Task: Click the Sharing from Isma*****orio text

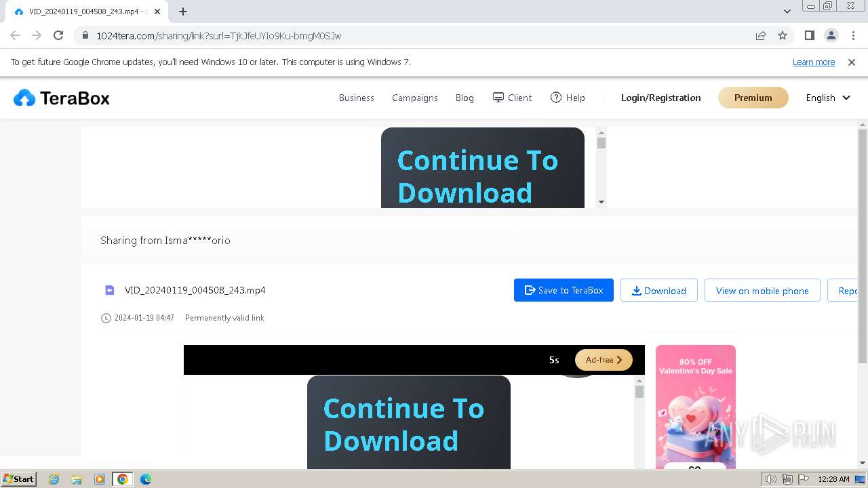Action: [x=165, y=241]
